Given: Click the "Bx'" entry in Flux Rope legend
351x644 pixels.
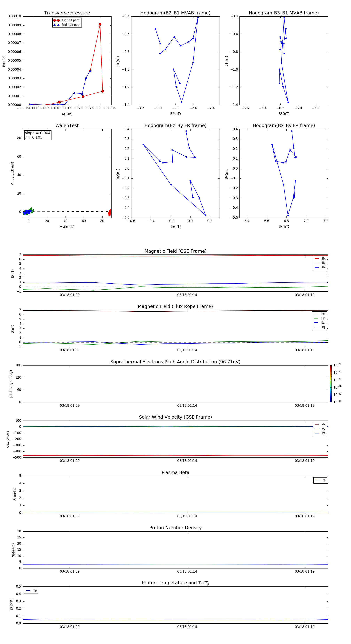Looking at the screenshot, I should [x=320, y=314].
